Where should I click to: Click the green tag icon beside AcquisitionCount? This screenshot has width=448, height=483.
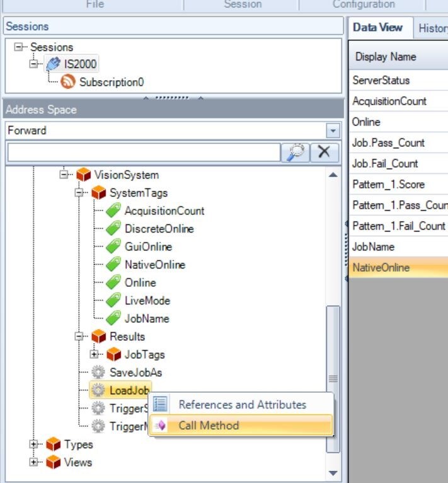(113, 211)
